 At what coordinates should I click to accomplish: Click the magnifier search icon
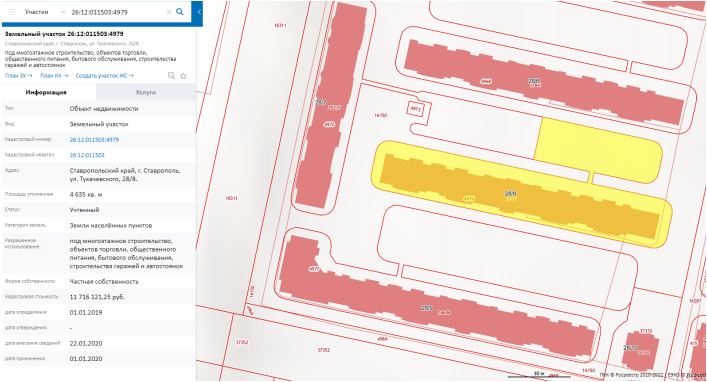pos(179,12)
